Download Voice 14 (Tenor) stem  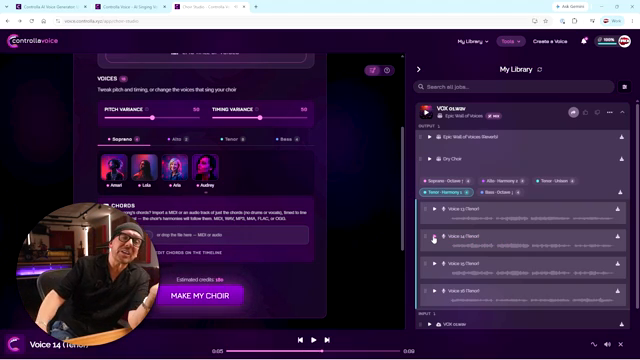point(618,236)
